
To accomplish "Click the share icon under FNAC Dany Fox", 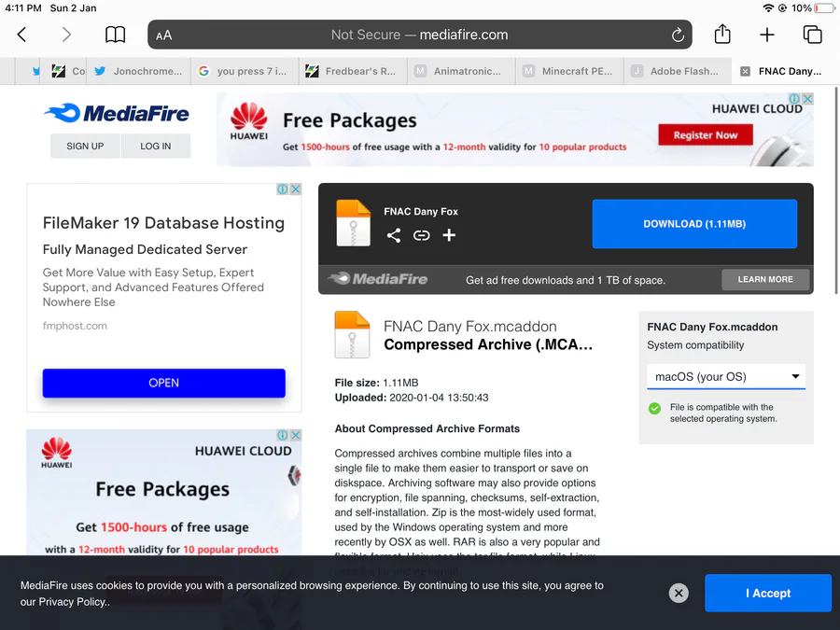I will tap(394, 235).
